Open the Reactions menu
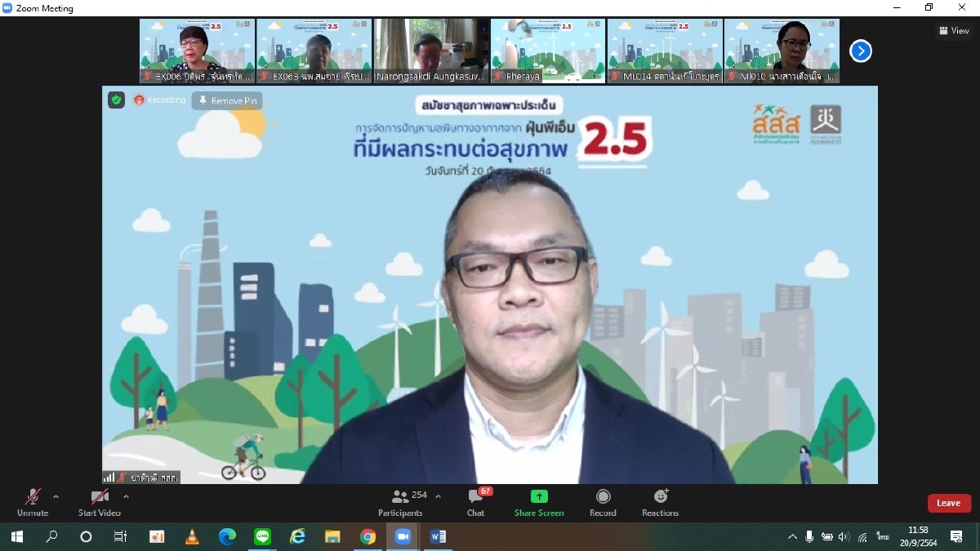The height and width of the screenshot is (551, 980). coord(660,502)
